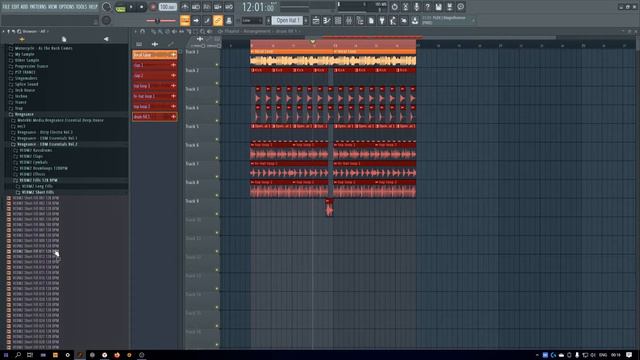The width and height of the screenshot is (640, 360).
Task: Select the Vocal Loop pattern in picker
Action: pyautogui.click(x=155, y=55)
